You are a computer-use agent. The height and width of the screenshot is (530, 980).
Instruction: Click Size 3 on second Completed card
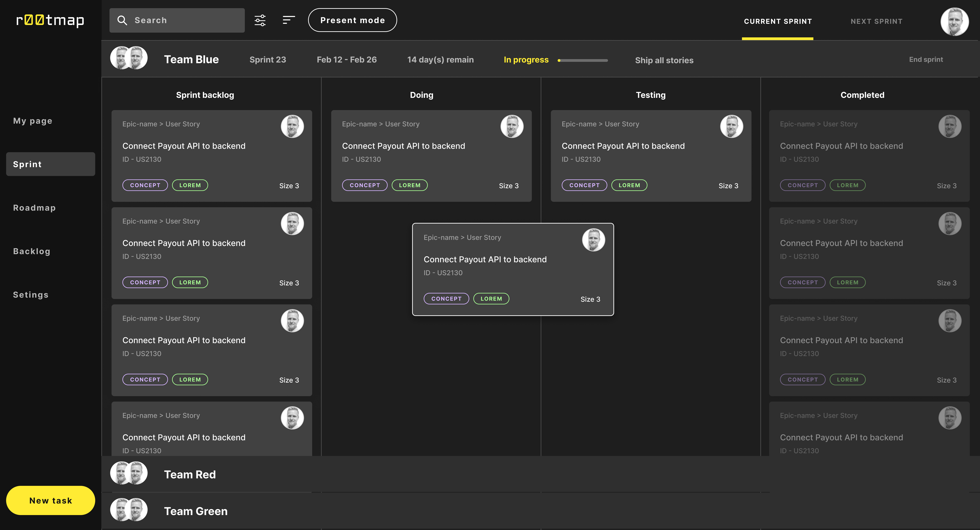[947, 283]
